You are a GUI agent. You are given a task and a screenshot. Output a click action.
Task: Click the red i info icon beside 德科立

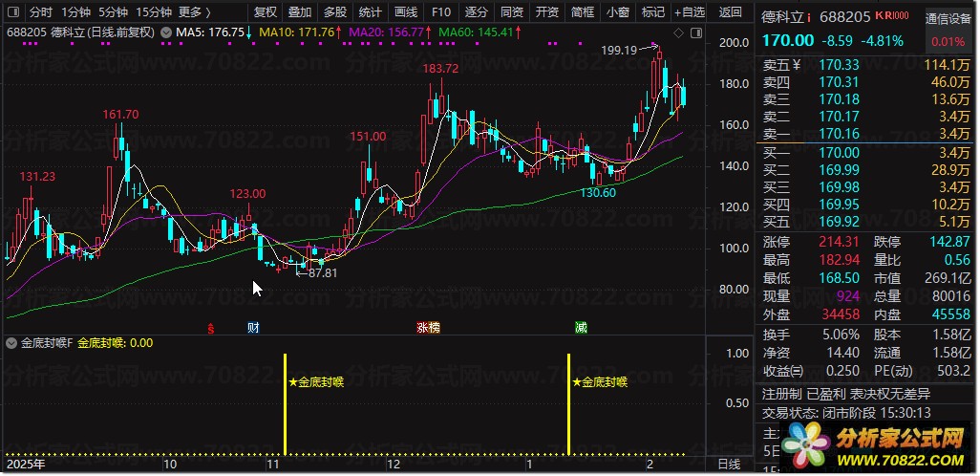[809, 17]
